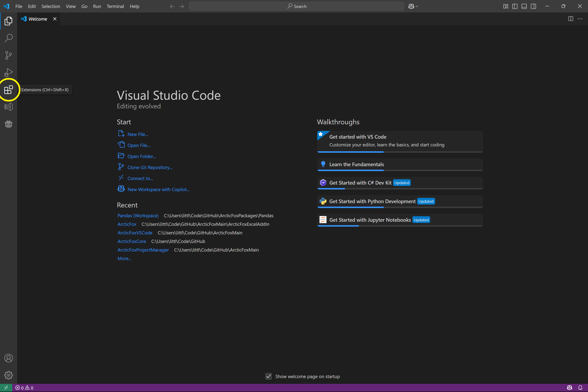Open the Search view in activity bar
The width and height of the screenshot is (588, 392).
click(x=9, y=38)
